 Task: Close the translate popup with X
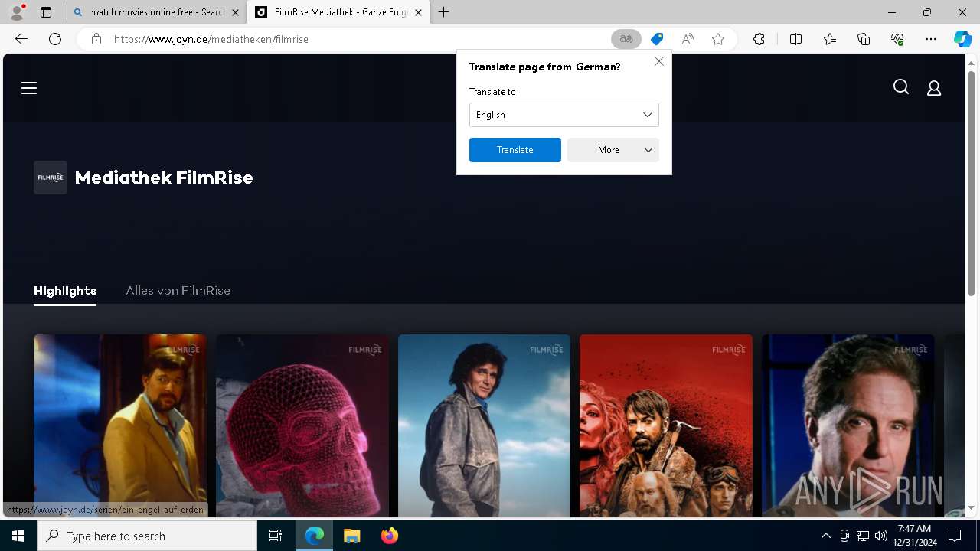659,61
